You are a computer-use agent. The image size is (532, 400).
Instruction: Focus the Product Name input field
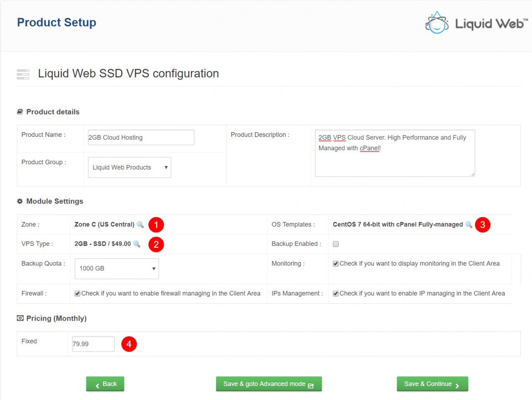[x=141, y=138]
